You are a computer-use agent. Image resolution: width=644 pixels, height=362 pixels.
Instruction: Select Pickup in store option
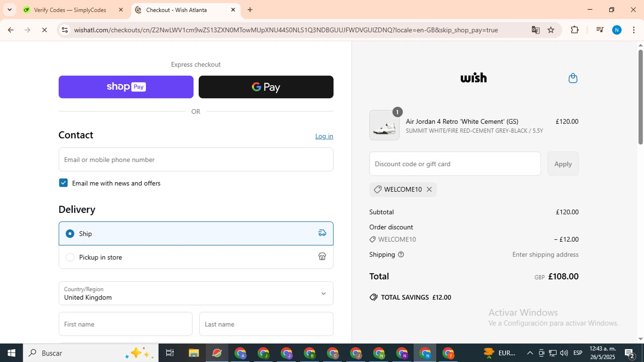click(196, 257)
